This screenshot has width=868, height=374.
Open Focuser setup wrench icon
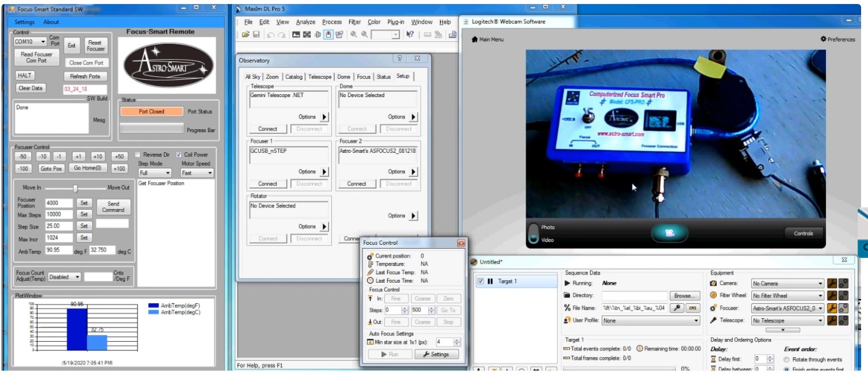point(832,308)
